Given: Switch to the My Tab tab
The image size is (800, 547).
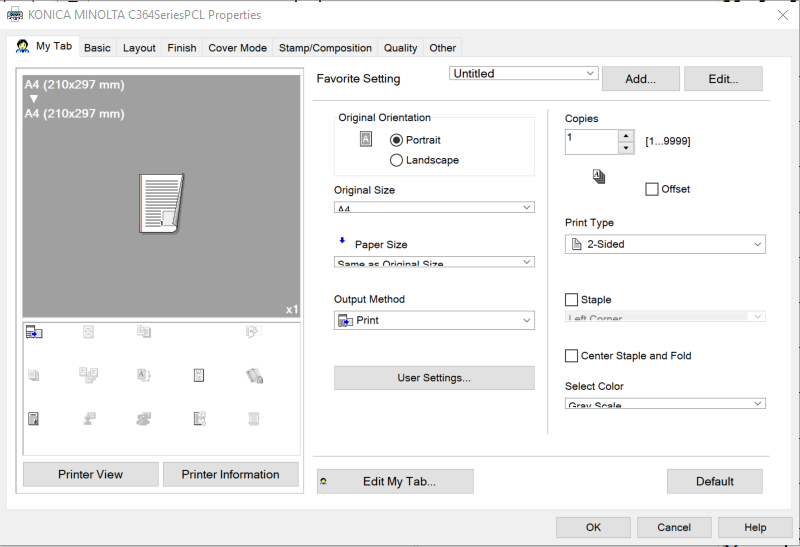Looking at the screenshot, I should coord(44,46).
